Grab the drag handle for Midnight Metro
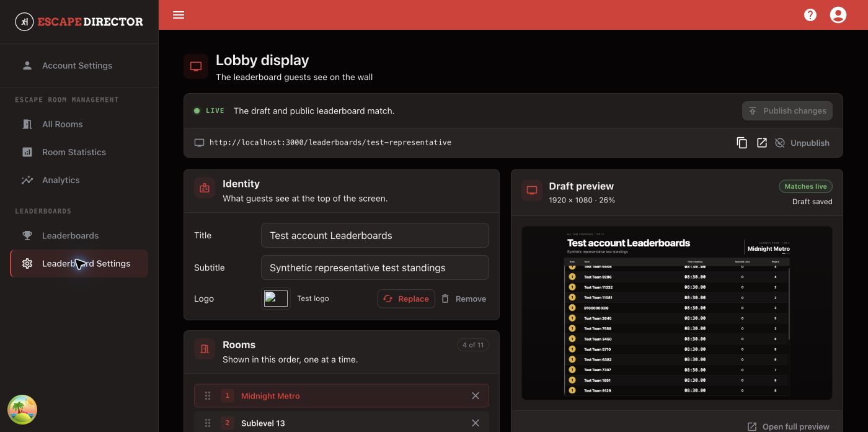 pyautogui.click(x=208, y=396)
